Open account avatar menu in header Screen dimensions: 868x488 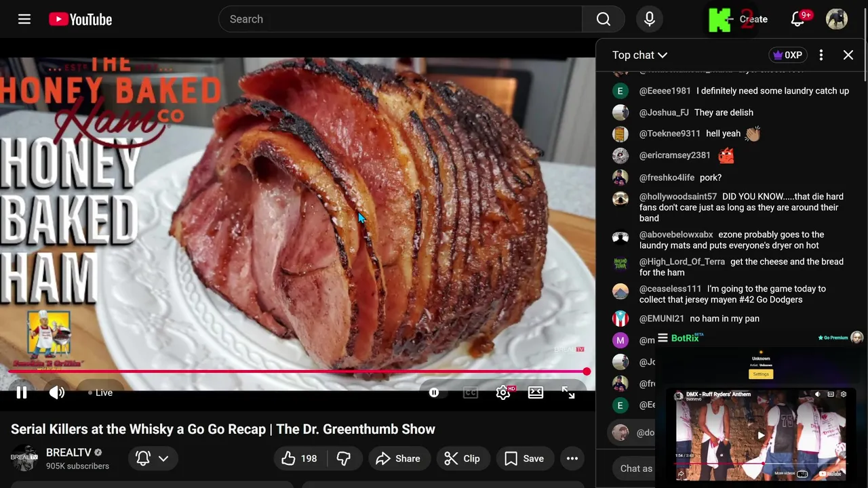[837, 19]
